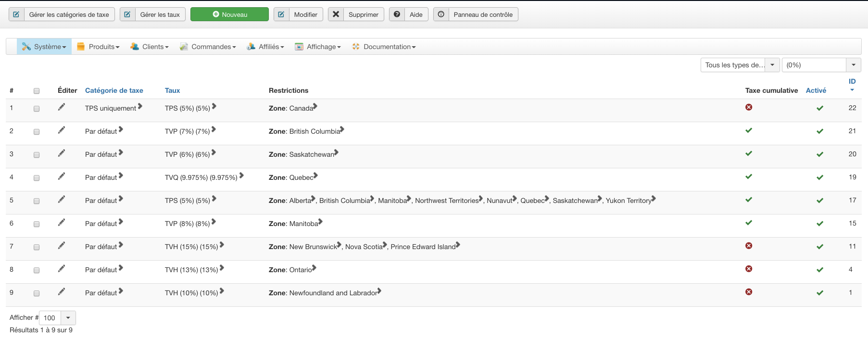Click the green Nouveau button
The width and height of the screenshot is (868, 340).
[x=229, y=14]
